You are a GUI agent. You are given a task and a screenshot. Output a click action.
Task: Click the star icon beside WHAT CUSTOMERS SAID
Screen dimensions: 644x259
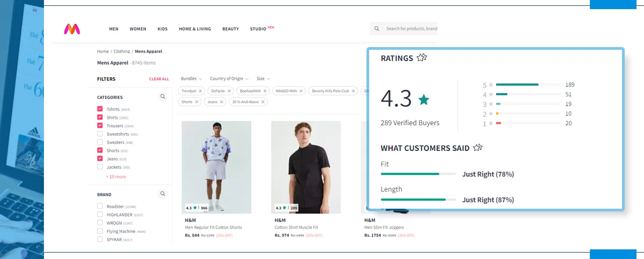[x=478, y=148]
